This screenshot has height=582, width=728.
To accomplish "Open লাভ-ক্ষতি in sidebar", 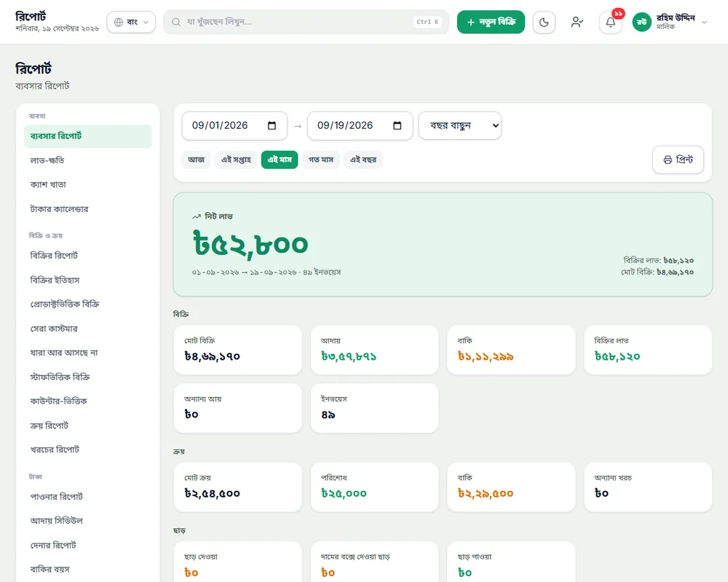I will [x=88, y=161].
